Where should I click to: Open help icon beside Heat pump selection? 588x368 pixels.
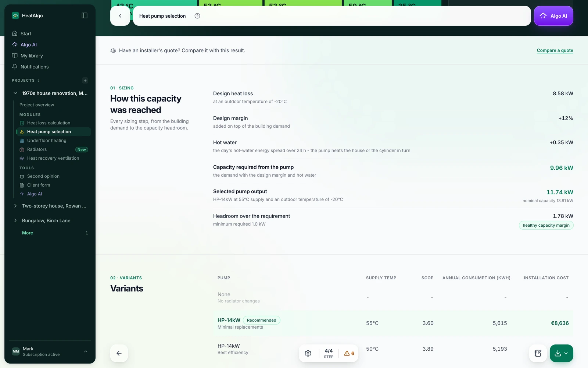click(x=197, y=16)
